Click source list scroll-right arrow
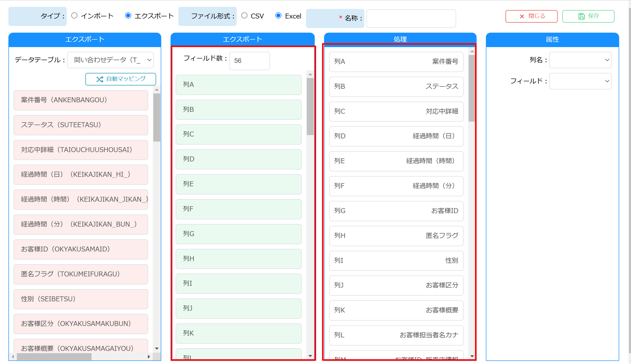 (149, 357)
